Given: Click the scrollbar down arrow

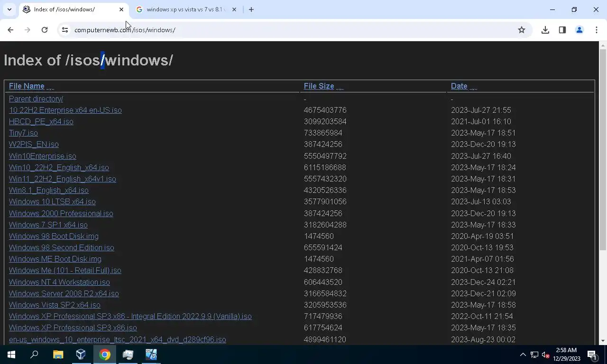Looking at the screenshot, I should [603, 341].
